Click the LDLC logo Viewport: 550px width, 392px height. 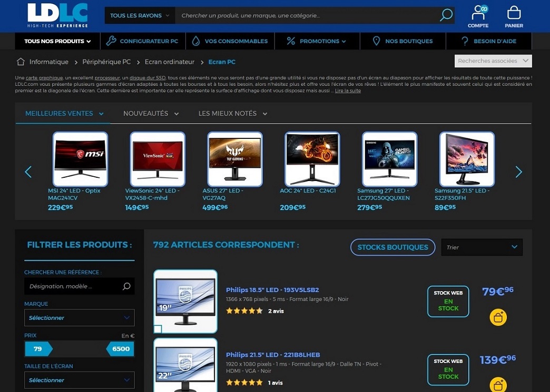pos(57,15)
